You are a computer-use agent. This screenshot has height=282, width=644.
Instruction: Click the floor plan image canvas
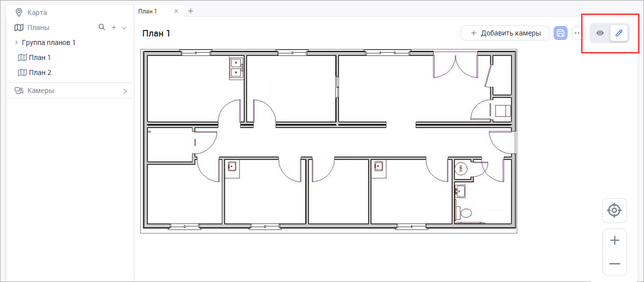click(x=328, y=141)
